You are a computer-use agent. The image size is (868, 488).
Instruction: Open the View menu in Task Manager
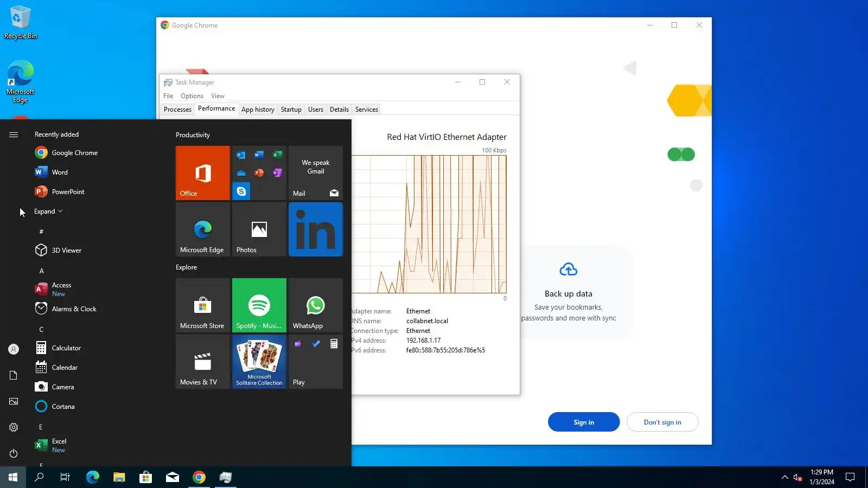coord(218,96)
